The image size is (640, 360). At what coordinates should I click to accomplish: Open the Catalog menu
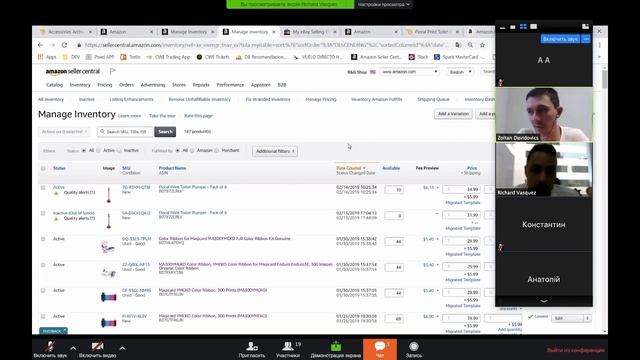(54, 85)
